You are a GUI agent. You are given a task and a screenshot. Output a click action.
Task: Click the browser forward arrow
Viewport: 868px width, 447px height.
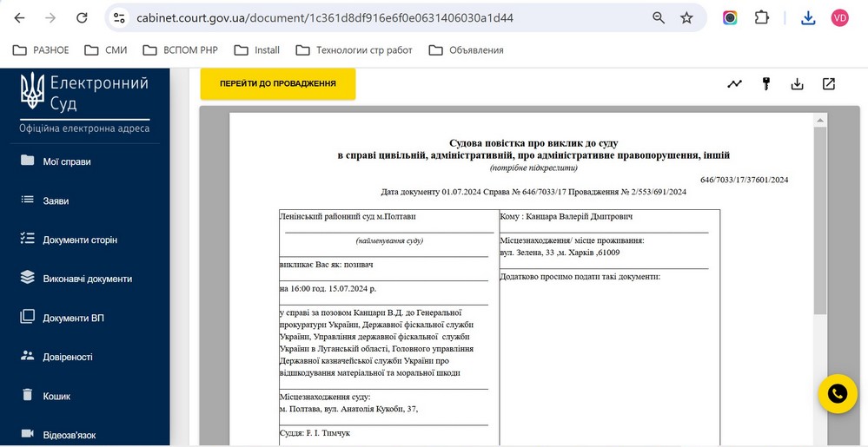pos(50,17)
